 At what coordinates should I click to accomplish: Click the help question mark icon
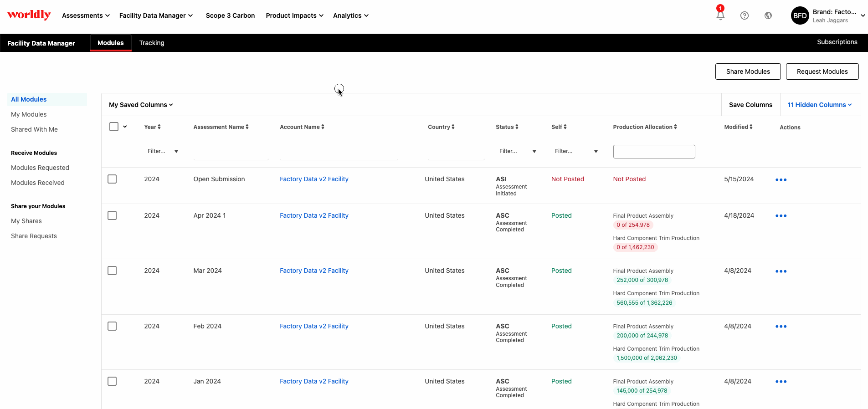coord(744,15)
